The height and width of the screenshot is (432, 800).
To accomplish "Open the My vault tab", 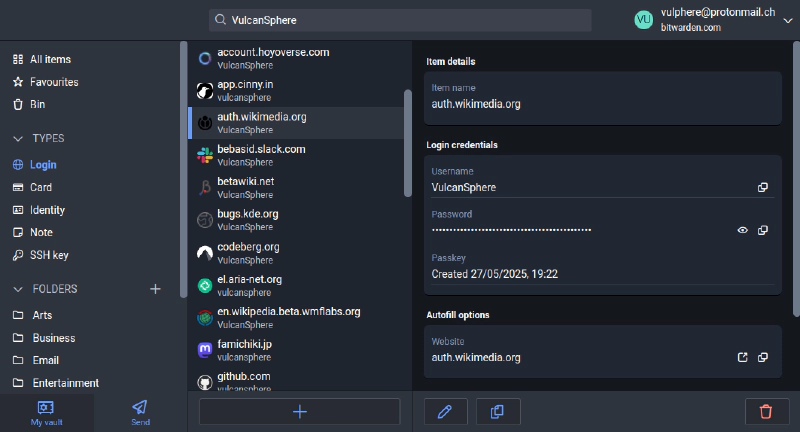I will tap(46, 411).
